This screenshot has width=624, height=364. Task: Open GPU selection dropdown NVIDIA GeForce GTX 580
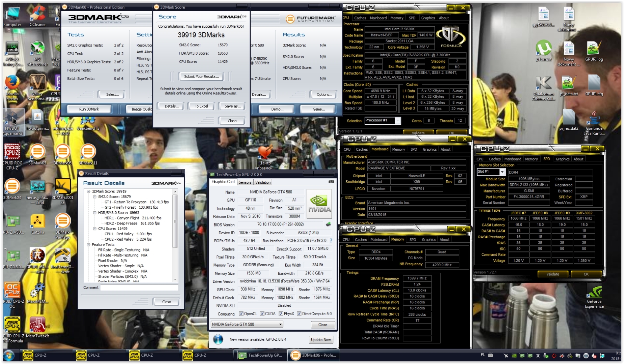coord(247,324)
